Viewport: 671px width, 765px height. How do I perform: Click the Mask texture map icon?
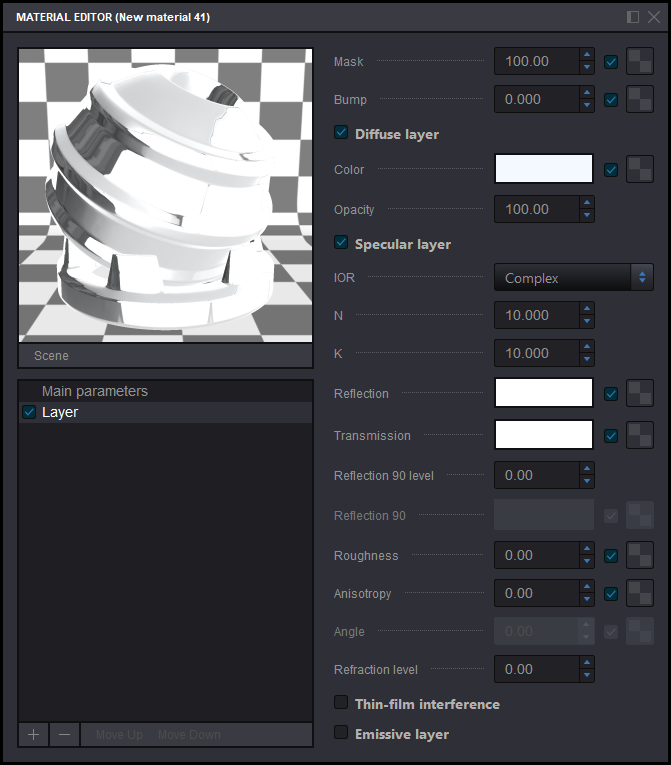coord(640,62)
